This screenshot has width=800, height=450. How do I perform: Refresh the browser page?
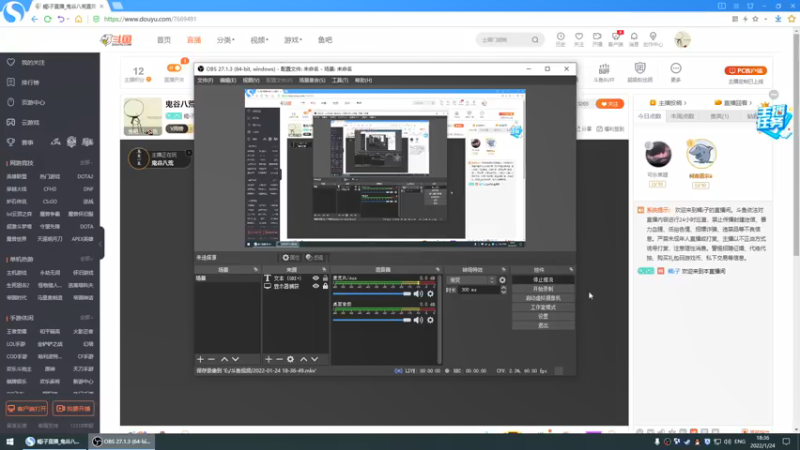(x=47, y=19)
